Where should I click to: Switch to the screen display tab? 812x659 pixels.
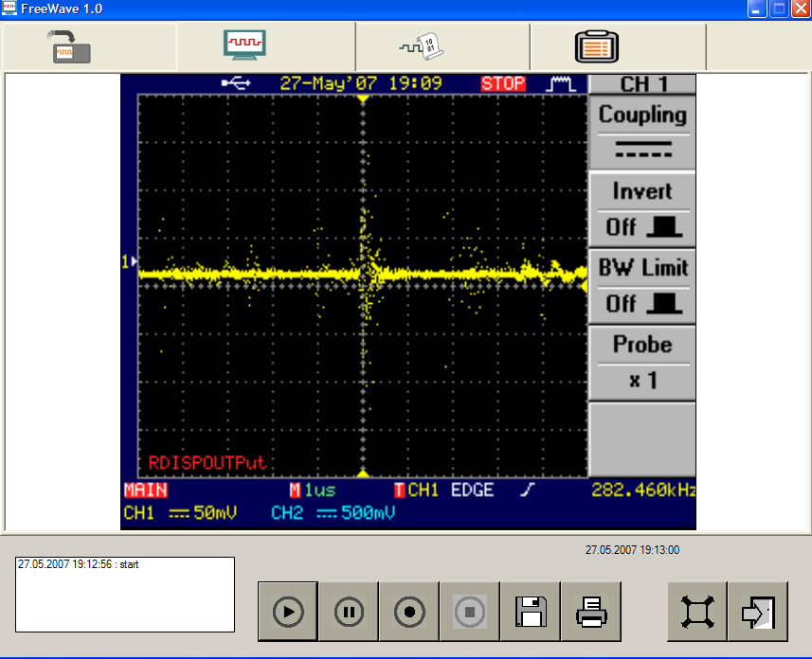[245, 45]
